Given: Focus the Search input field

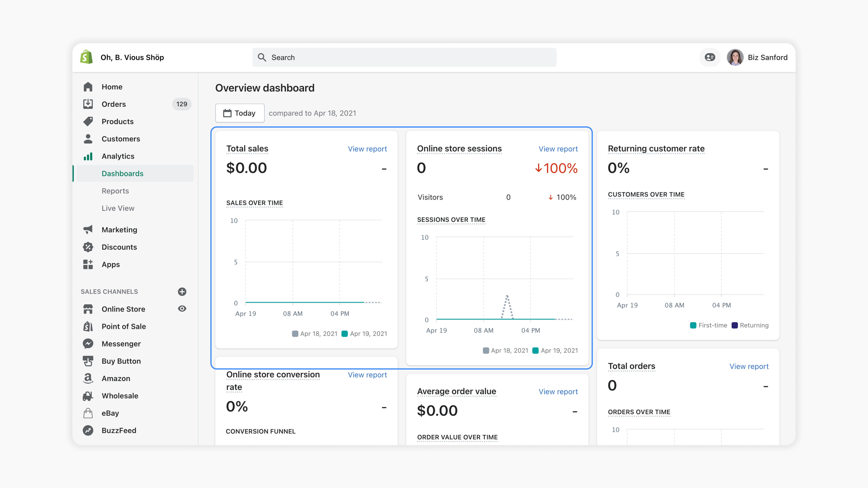Looking at the screenshot, I should (x=404, y=57).
